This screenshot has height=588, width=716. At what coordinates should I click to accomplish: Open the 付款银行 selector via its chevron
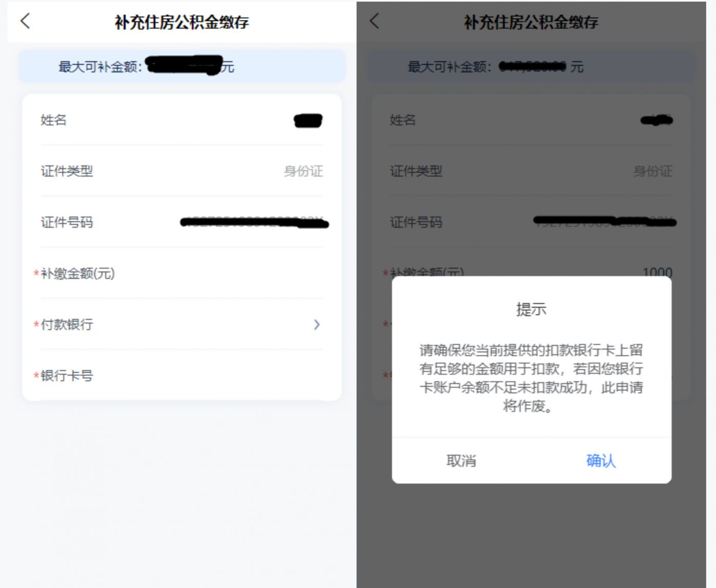coord(317,324)
